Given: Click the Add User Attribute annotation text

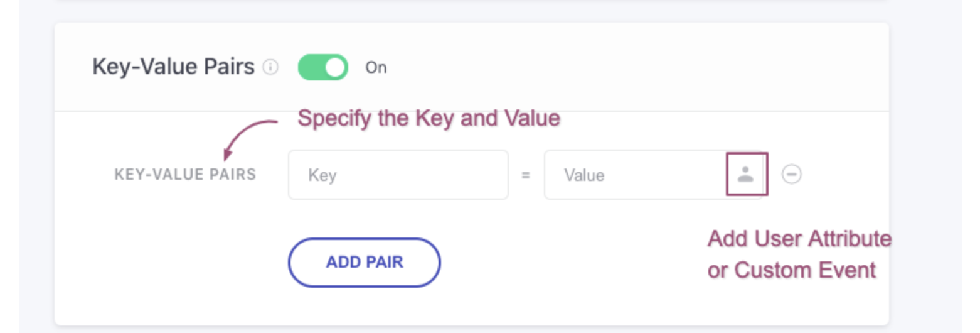Looking at the screenshot, I should coord(799,239).
